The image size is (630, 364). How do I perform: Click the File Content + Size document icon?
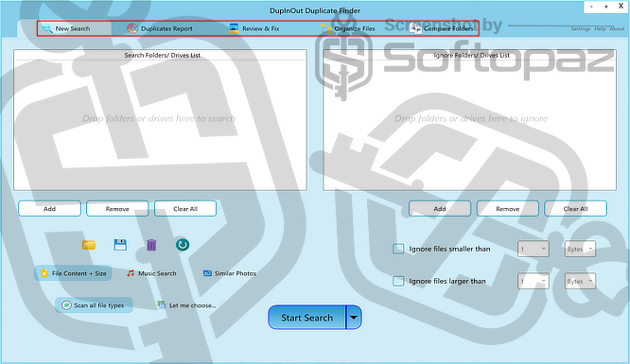(x=44, y=273)
